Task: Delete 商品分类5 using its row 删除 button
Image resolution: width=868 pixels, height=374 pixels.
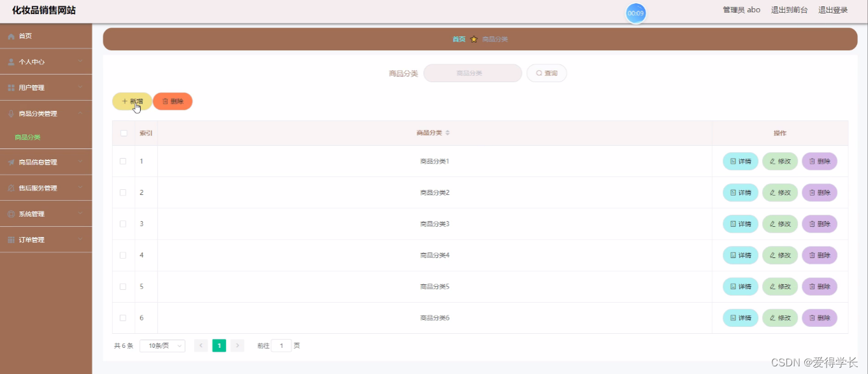Action: [820, 286]
